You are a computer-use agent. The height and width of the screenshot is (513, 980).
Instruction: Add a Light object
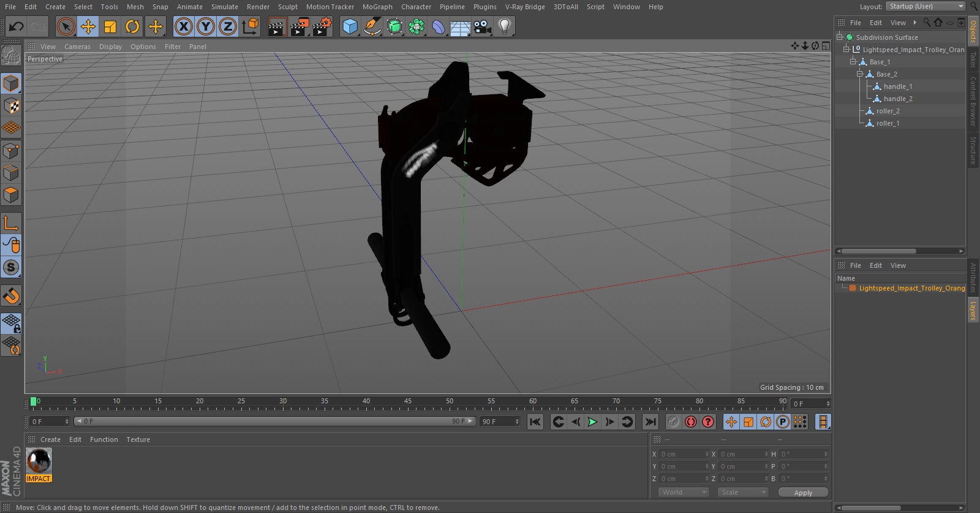point(505,26)
